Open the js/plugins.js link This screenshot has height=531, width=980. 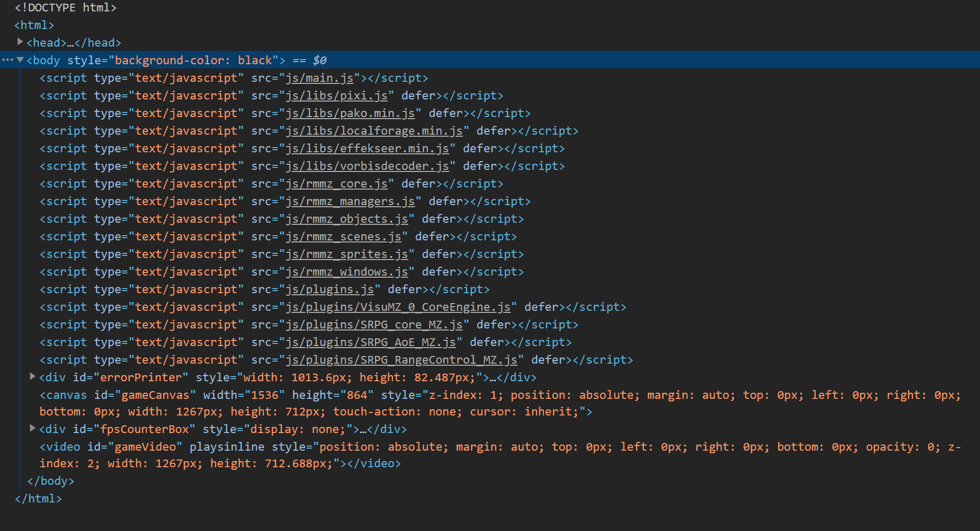330,290
